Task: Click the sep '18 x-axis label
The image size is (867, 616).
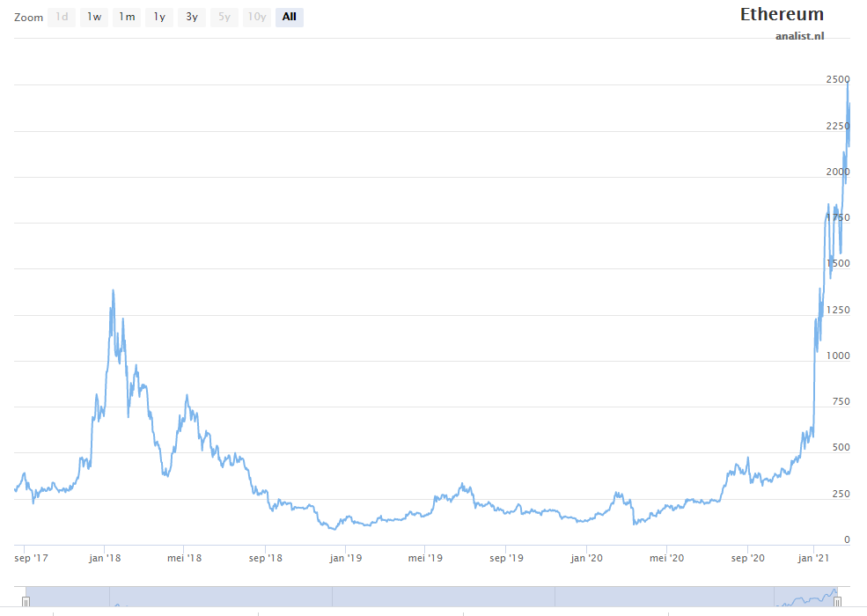Action: [x=266, y=558]
